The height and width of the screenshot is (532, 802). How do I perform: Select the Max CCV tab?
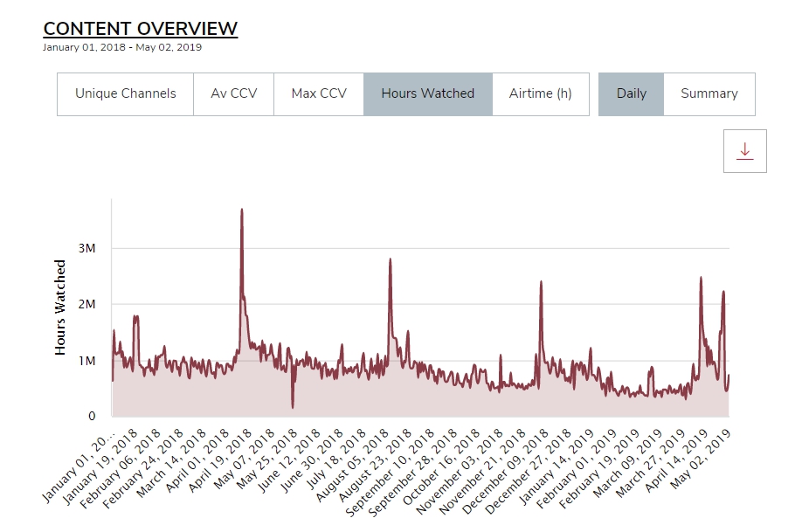click(x=319, y=94)
